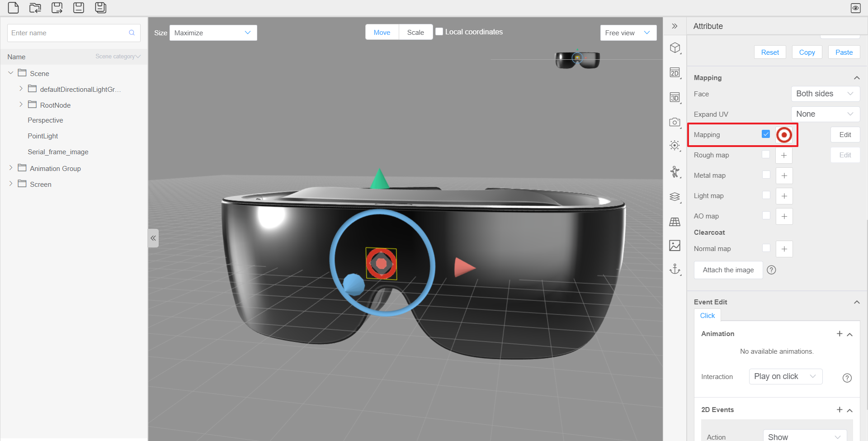Click the search magnifier in name field
Screen dimensions: 868x441
(132, 33)
